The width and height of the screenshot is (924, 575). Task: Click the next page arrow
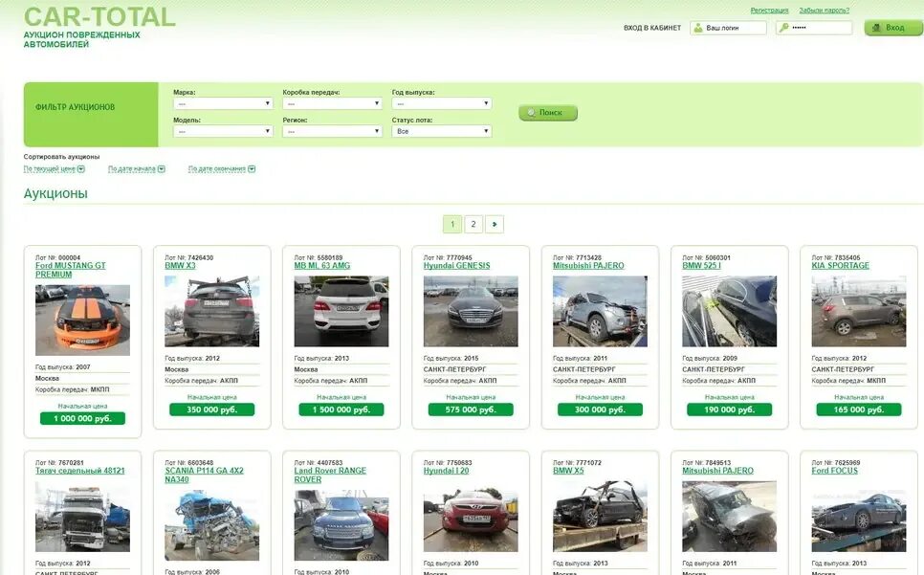pyautogui.click(x=495, y=224)
